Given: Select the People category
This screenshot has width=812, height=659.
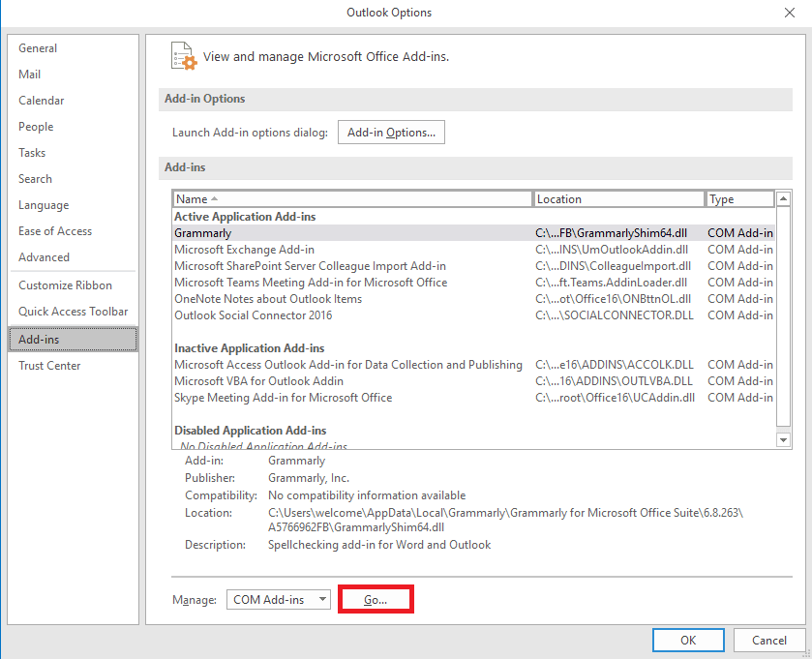Looking at the screenshot, I should 36,126.
